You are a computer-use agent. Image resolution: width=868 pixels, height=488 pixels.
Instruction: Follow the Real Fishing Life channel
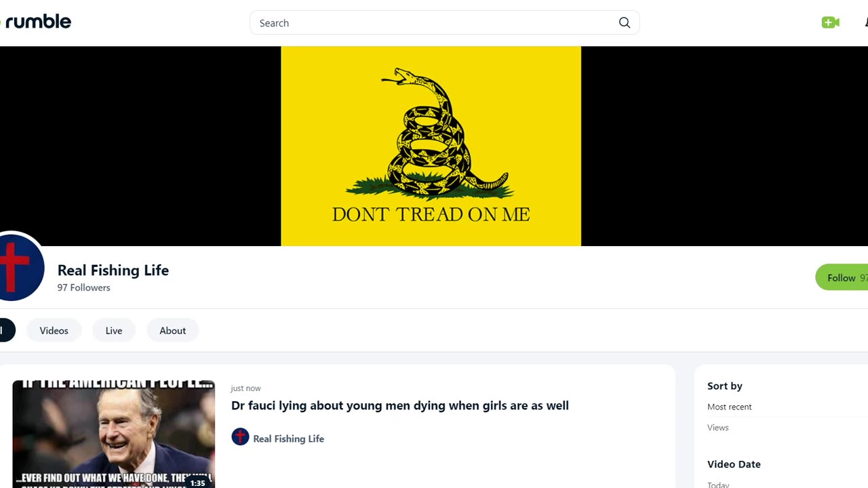point(842,278)
